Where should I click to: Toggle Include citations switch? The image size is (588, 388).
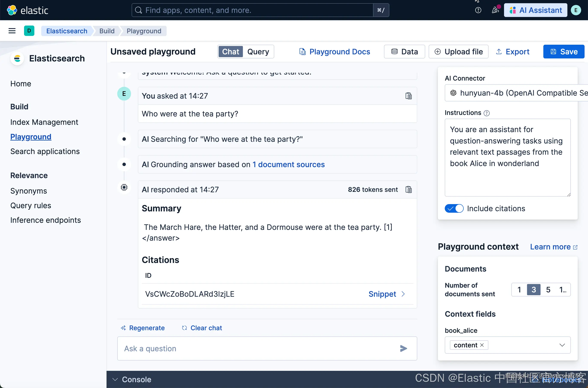pos(454,208)
